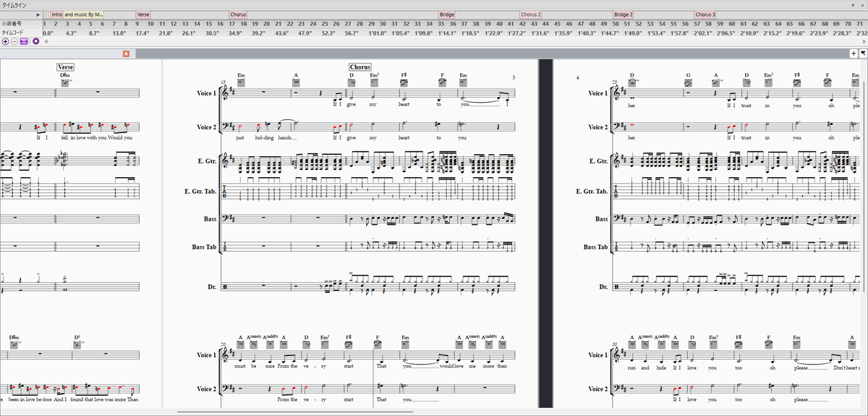Click timecode 2'02.1" in the timeline
This screenshot has height=416, width=868.
point(704,33)
